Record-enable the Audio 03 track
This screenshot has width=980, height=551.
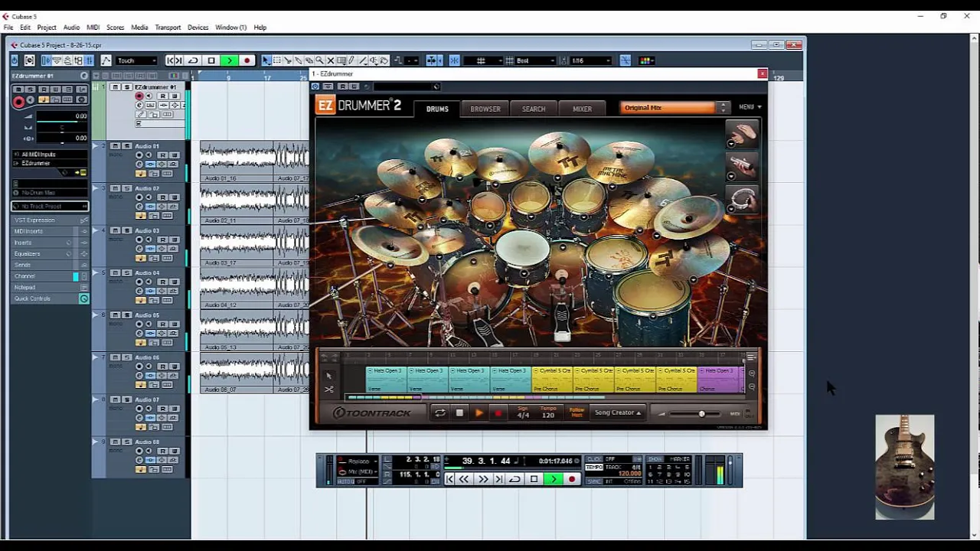point(139,239)
